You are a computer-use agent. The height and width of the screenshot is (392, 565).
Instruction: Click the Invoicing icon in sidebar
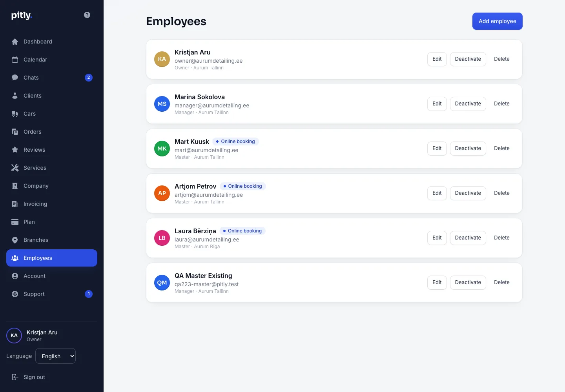coord(15,204)
